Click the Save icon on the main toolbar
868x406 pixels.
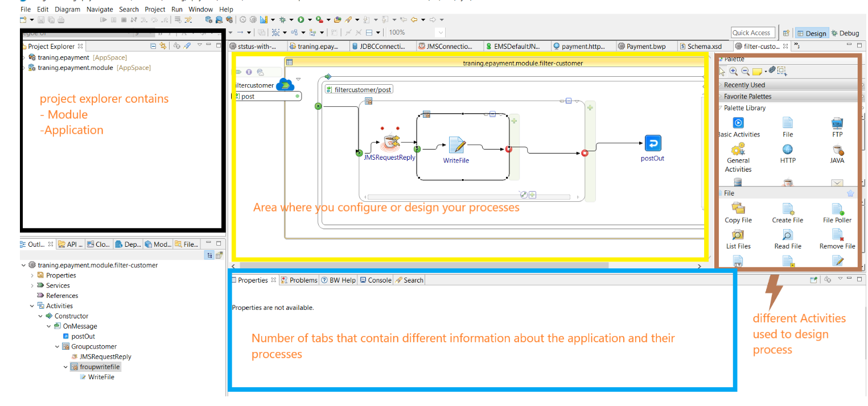pyautogui.click(x=41, y=19)
